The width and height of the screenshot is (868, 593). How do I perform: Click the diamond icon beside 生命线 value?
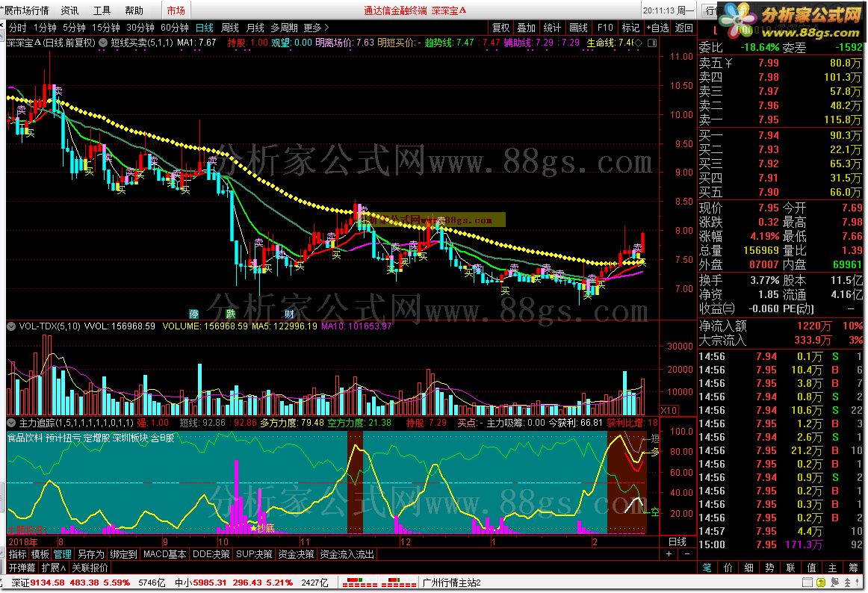tap(638, 43)
